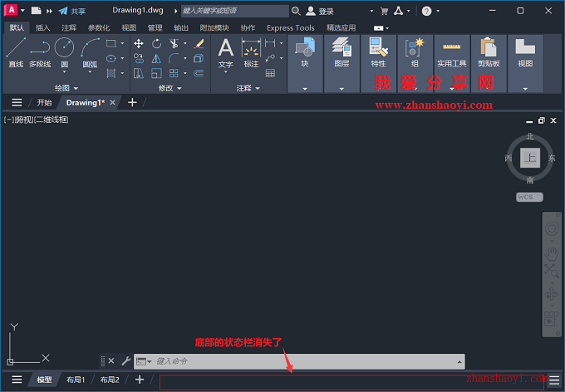Insert a Table via the table icon
The image size is (565, 392).
coord(270,73)
